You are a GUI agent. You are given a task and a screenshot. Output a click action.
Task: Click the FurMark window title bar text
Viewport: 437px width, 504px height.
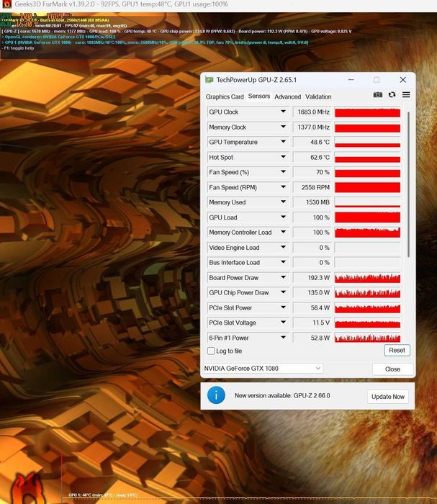122,4
